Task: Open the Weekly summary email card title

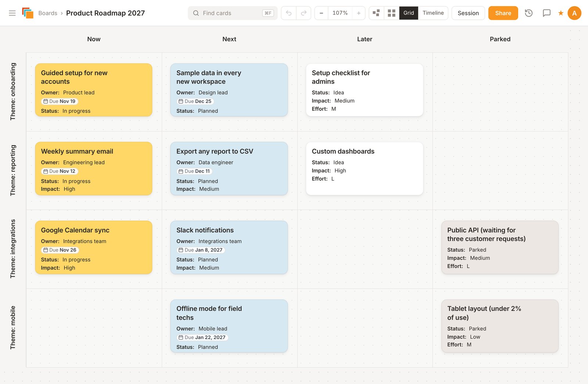Action: (77, 151)
